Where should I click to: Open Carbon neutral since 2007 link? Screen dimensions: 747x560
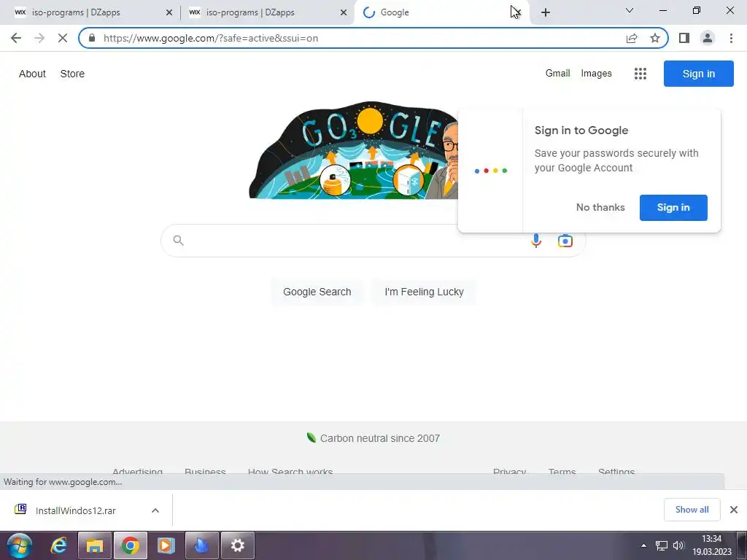[x=379, y=438]
